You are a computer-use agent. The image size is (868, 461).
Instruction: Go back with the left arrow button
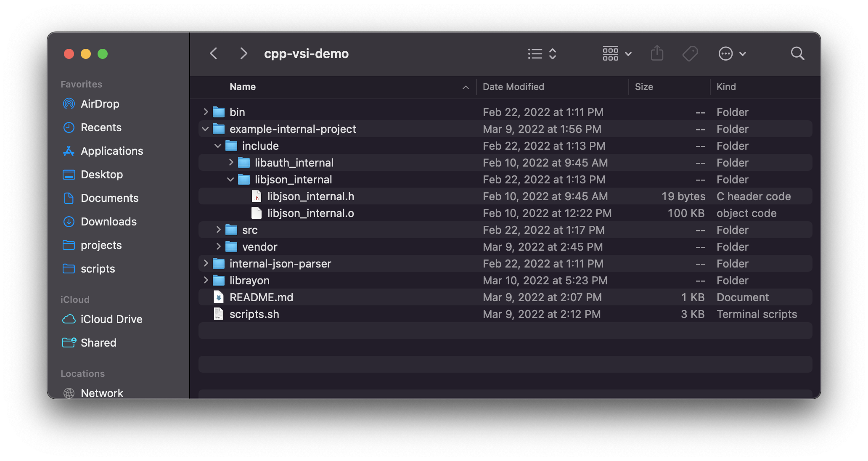214,54
